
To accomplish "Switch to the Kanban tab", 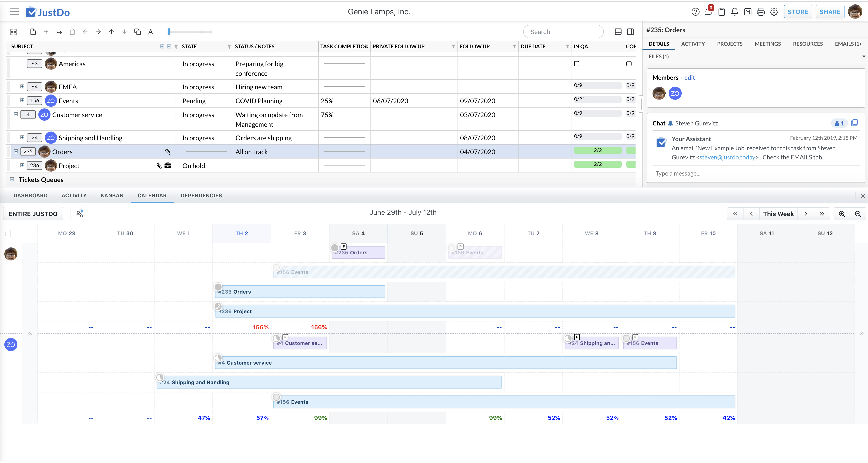I will [112, 196].
